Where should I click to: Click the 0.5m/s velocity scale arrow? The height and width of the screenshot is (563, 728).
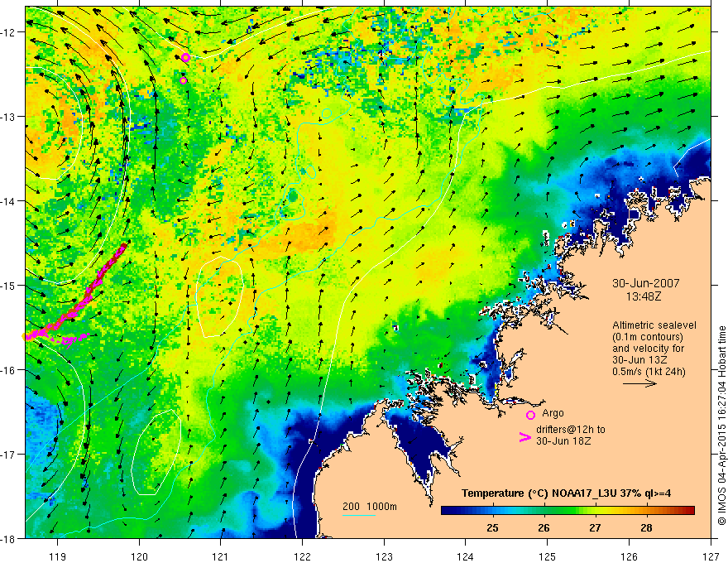(639, 383)
